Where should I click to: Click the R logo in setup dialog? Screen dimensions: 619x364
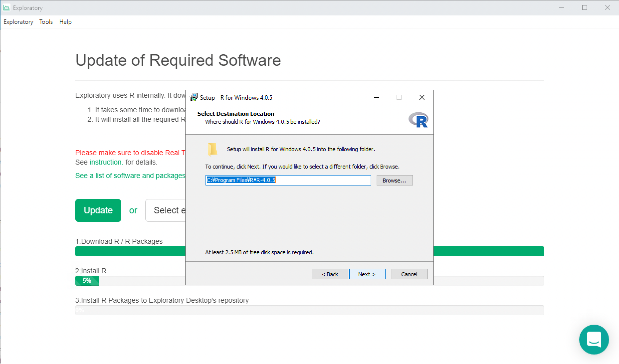tap(418, 120)
